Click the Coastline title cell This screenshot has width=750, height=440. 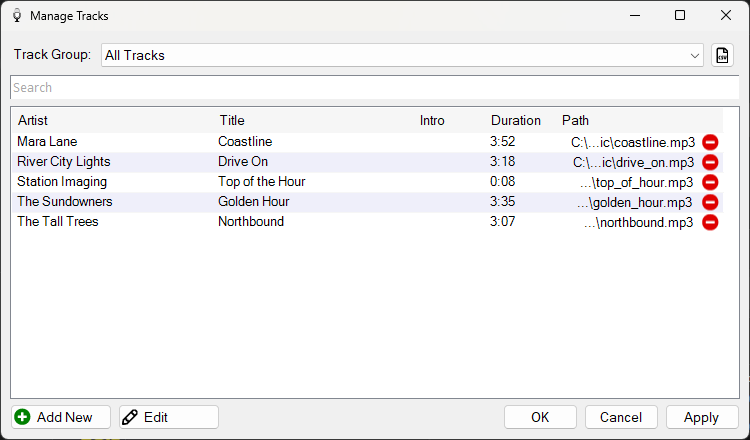[x=245, y=142]
